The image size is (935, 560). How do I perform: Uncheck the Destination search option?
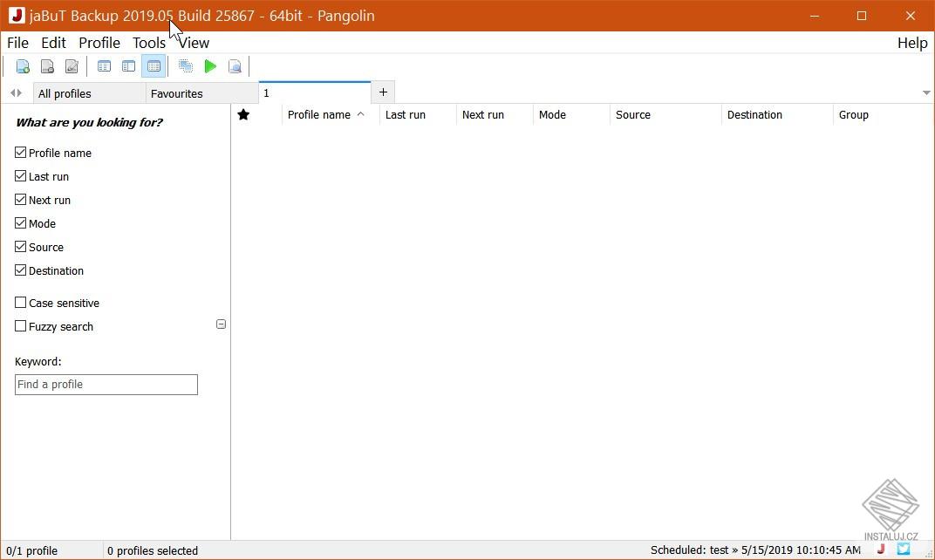(x=20, y=270)
